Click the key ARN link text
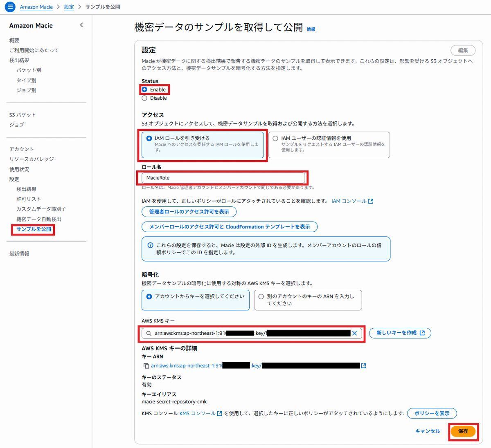Screen dimensions: 491x448 click(255, 366)
